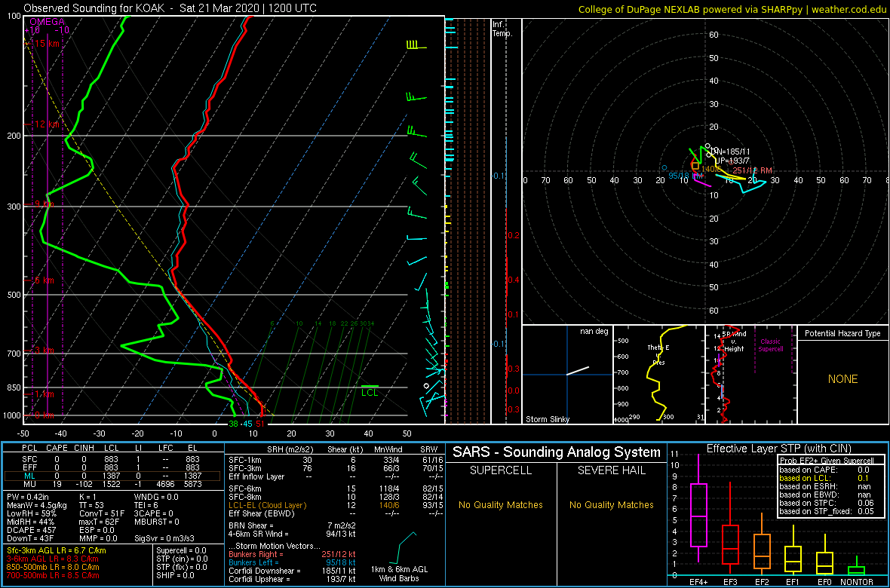Click the UP=193/7 hodograph label
Screen dimensions: 890x588
pyautogui.click(x=731, y=161)
